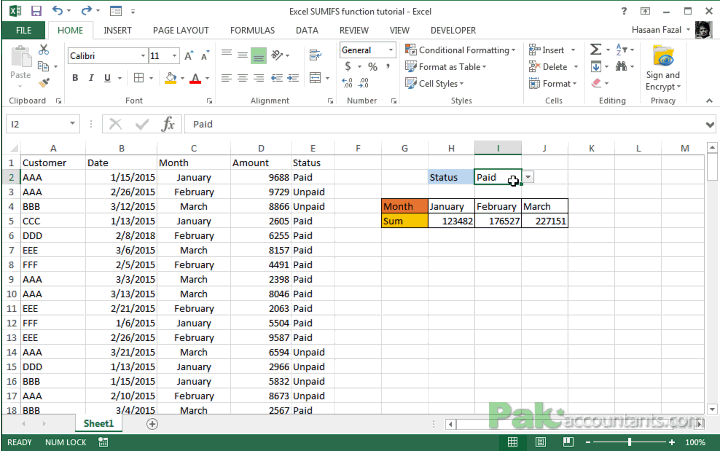
Task: Click the Sign and Encrypt button
Action: [663, 68]
